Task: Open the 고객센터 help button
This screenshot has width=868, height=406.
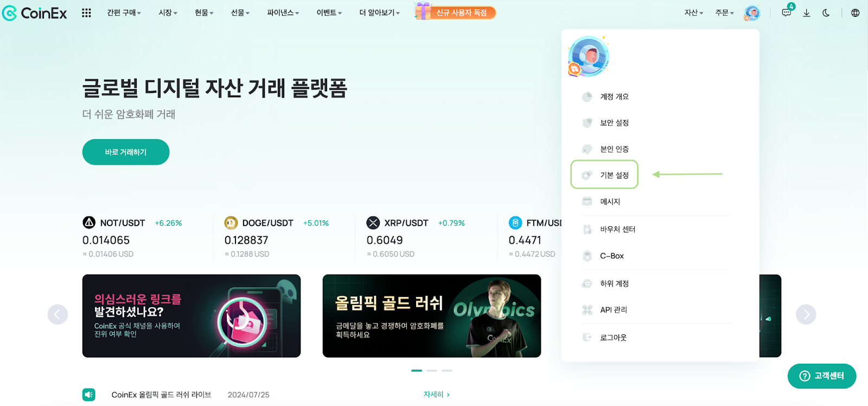Action: point(822,376)
